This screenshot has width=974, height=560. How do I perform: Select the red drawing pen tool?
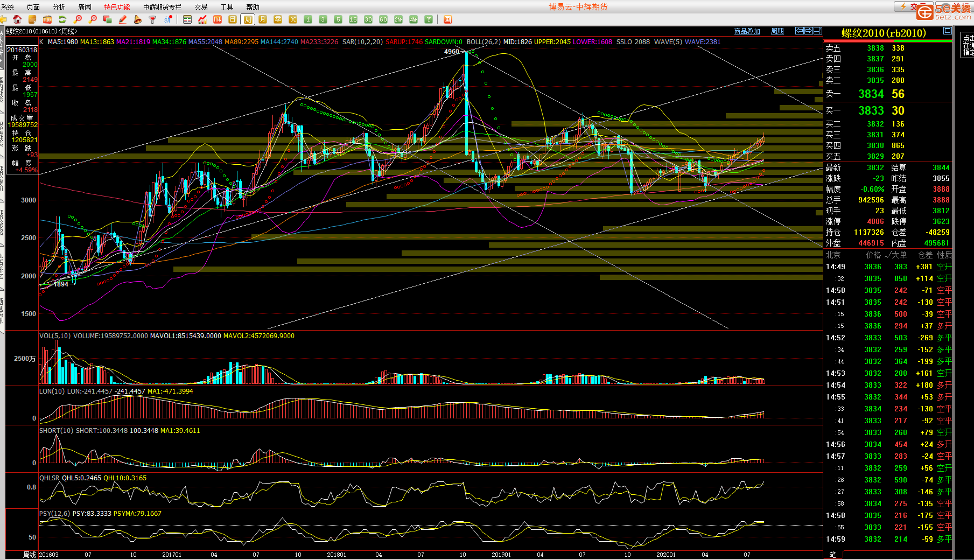pyautogui.click(x=123, y=19)
